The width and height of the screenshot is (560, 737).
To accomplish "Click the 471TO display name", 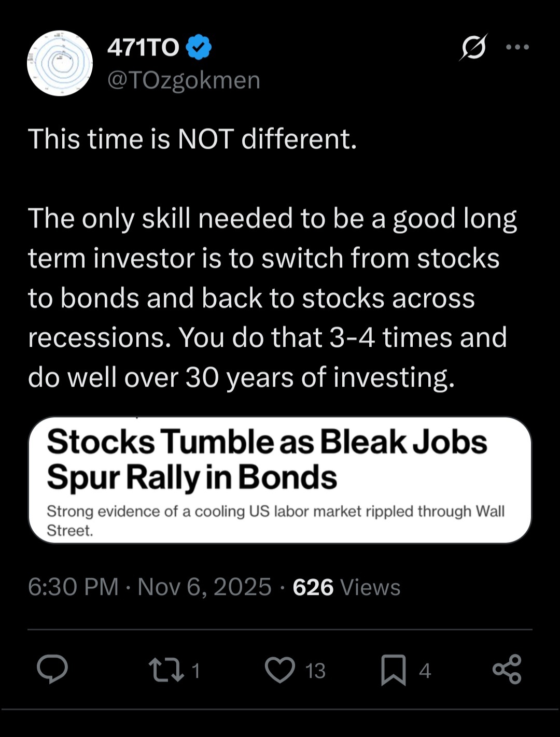I will [143, 48].
